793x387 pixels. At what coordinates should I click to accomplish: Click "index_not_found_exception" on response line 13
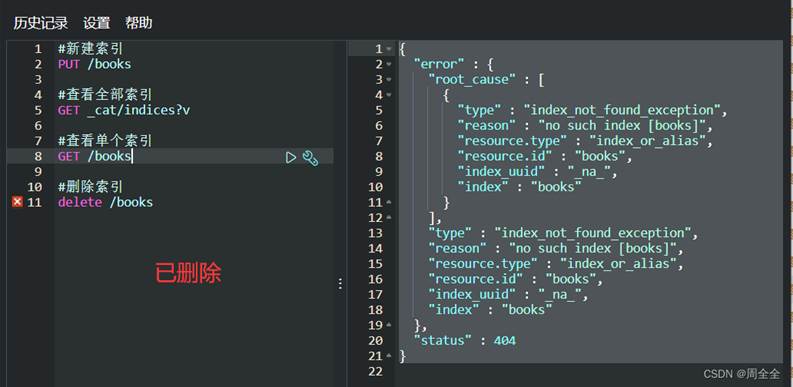click(x=593, y=233)
